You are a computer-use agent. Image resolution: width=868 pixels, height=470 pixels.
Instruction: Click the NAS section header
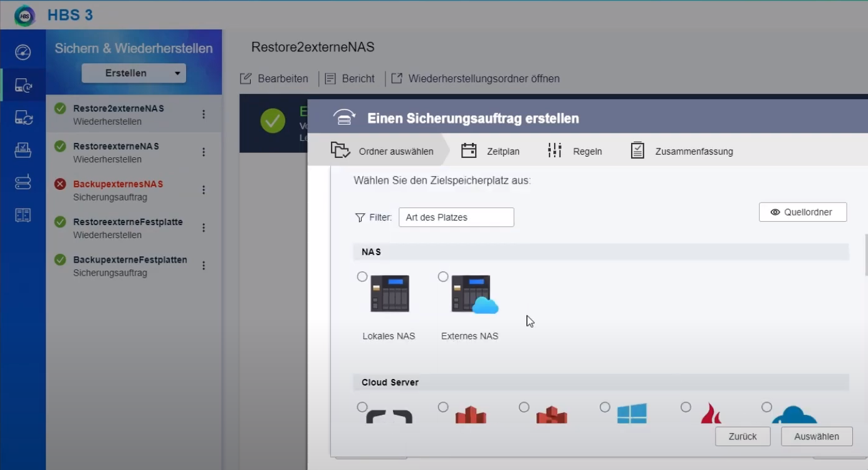coord(601,252)
